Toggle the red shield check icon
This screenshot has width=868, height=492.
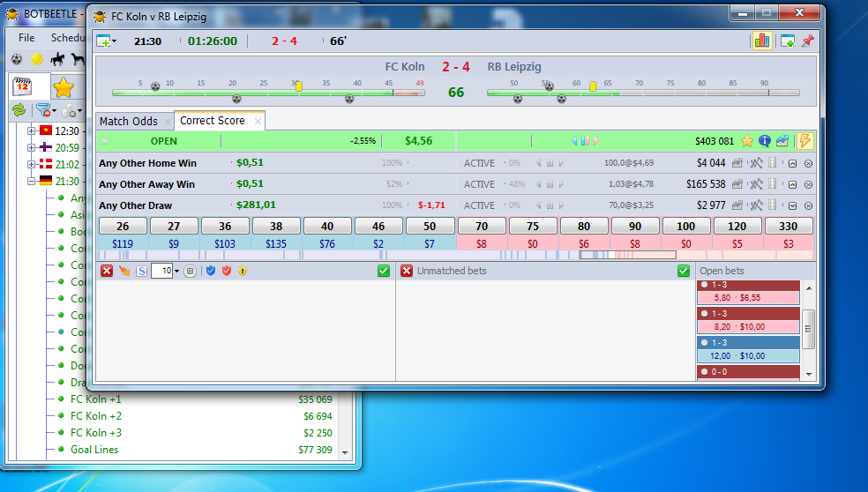[x=227, y=271]
